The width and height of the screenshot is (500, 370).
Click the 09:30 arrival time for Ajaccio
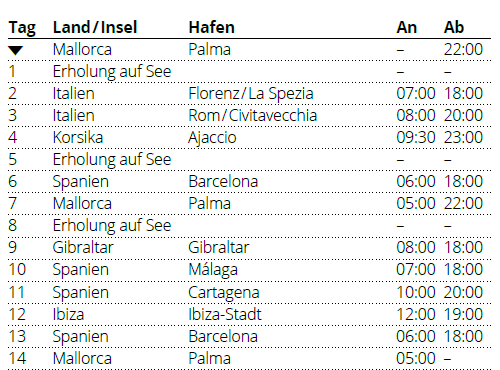416,137
